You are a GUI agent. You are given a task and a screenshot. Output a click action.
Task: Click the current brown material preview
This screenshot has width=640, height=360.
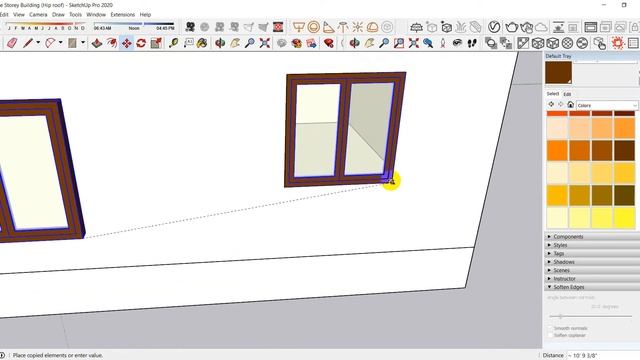pyautogui.click(x=558, y=73)
